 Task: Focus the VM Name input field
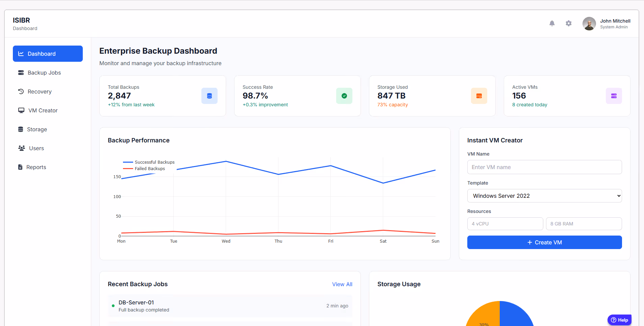544,167
